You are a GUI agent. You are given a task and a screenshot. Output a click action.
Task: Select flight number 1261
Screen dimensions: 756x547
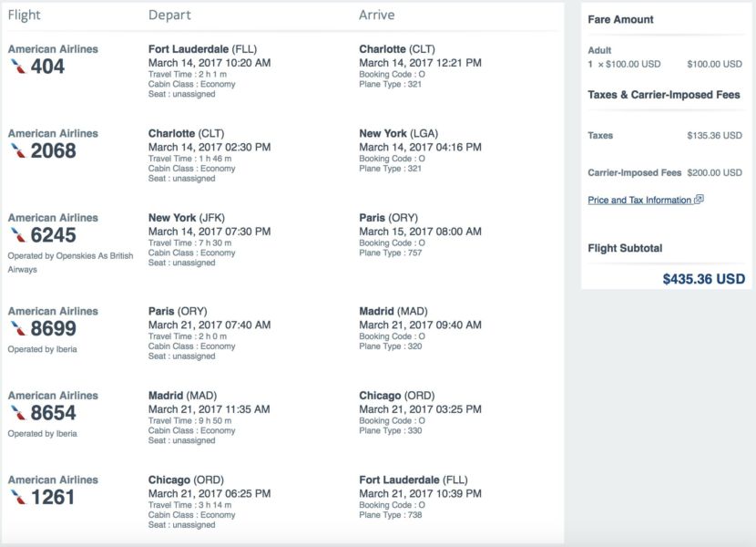[53, 497]
